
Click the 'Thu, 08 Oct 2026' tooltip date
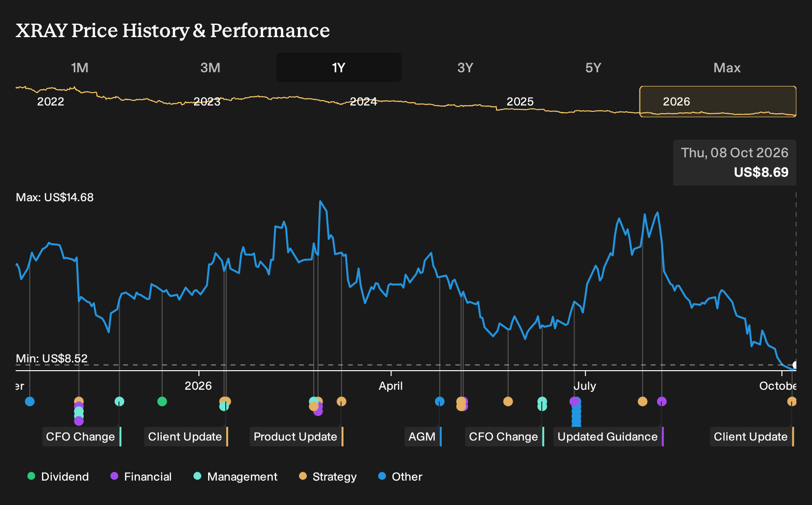pos(735,153)
